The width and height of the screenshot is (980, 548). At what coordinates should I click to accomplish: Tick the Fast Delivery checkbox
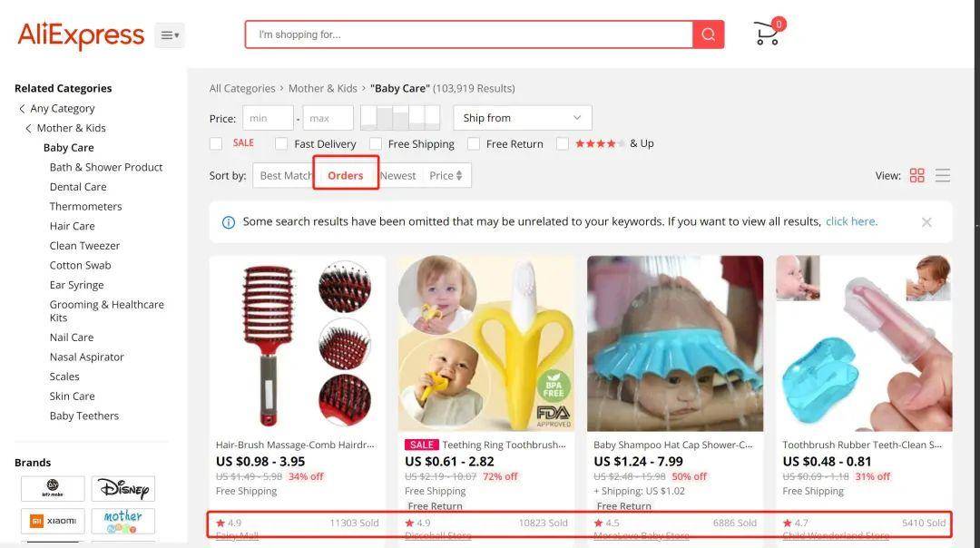coord(281,143)
